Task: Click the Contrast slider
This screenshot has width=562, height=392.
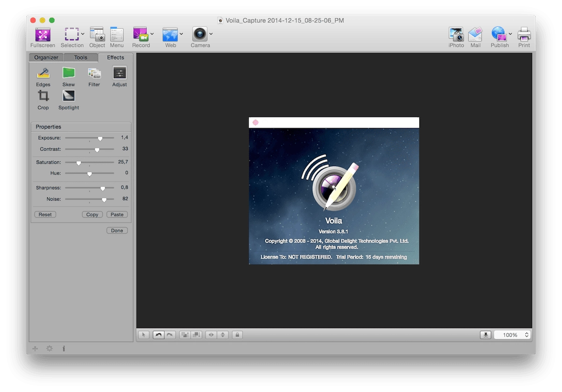Action: pos(89,149)
